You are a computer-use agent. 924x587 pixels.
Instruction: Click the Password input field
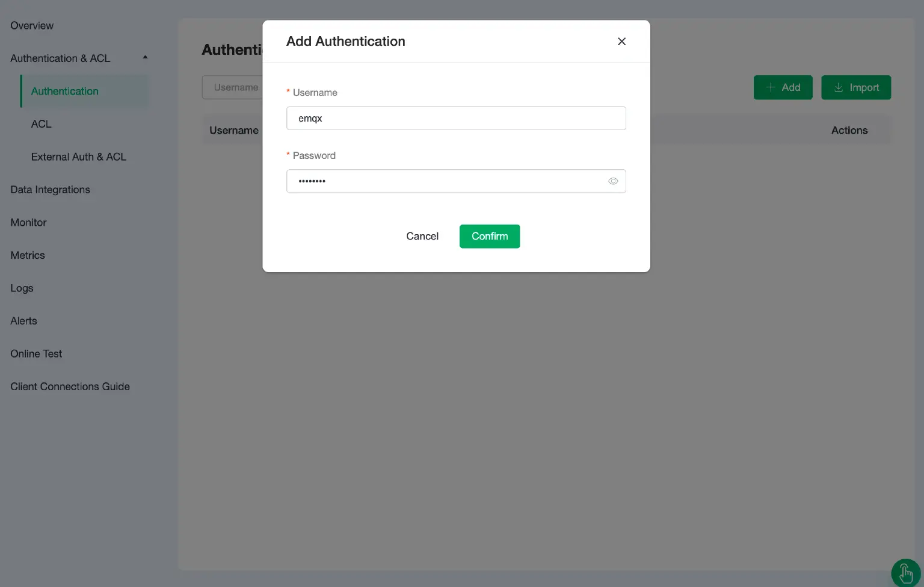(x=445, y=181)
